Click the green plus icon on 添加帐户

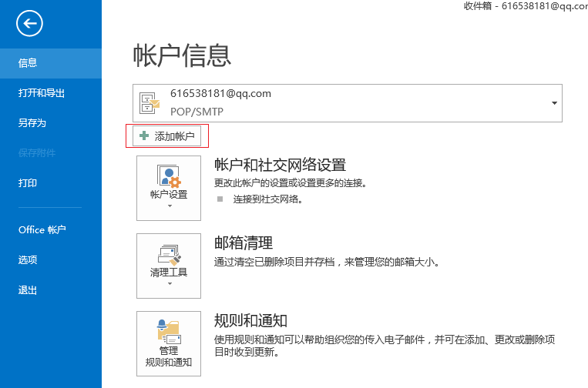tap(144, 135)
